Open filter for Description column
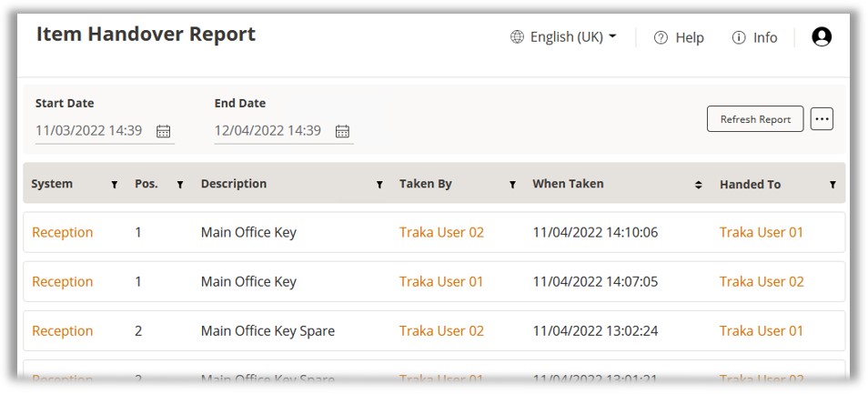This screenshot has width=868, height=394. tap(379, 185)
